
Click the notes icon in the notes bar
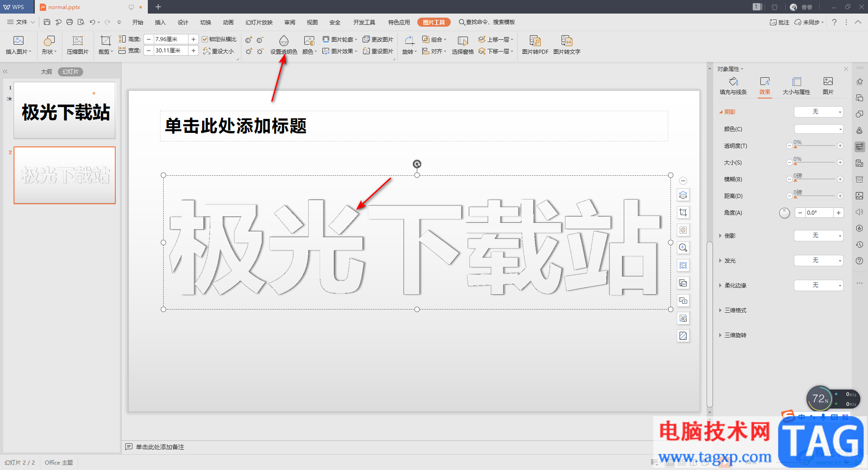tap(129, 446)
